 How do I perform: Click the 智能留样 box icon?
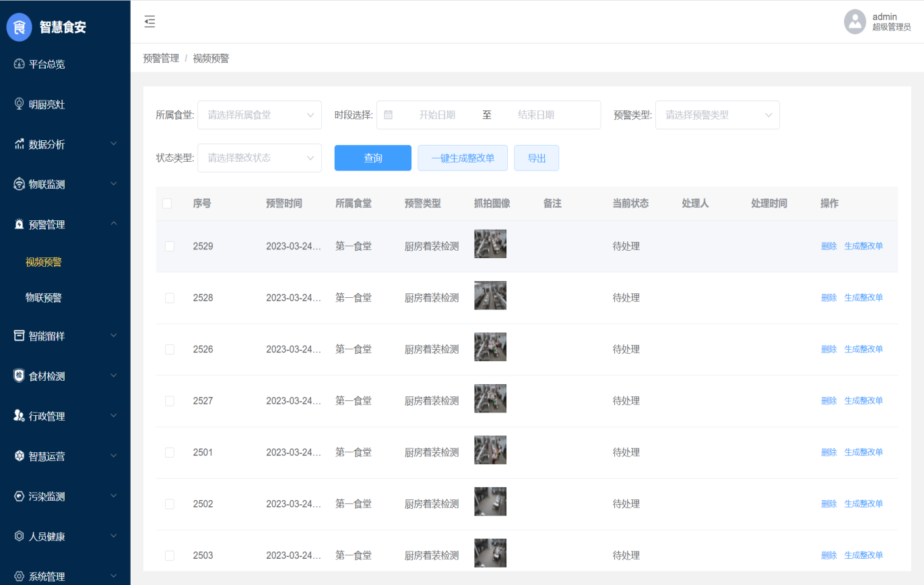(x=20, y=336)
